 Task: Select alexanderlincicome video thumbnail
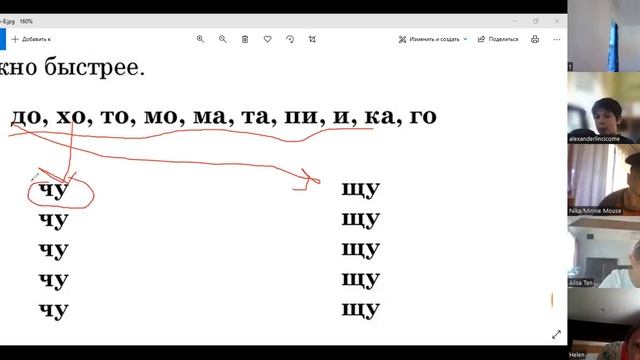pyautogui.click(x=604, y=108)
